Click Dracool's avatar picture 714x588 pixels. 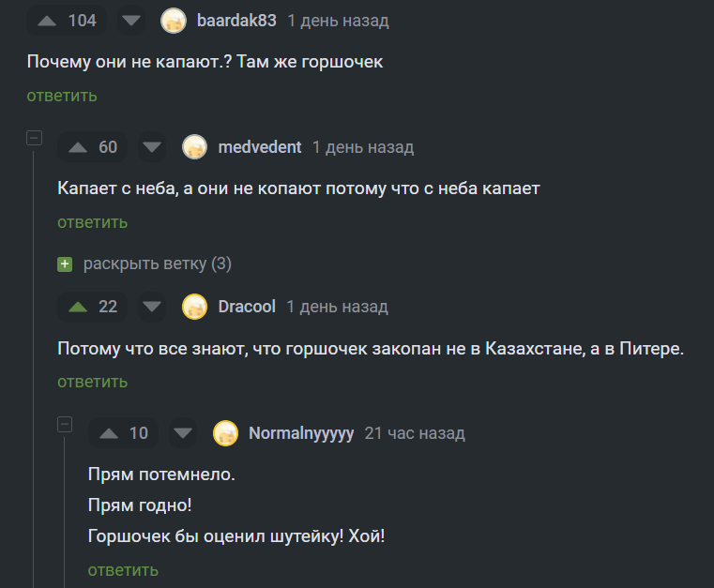pos(194,307)
